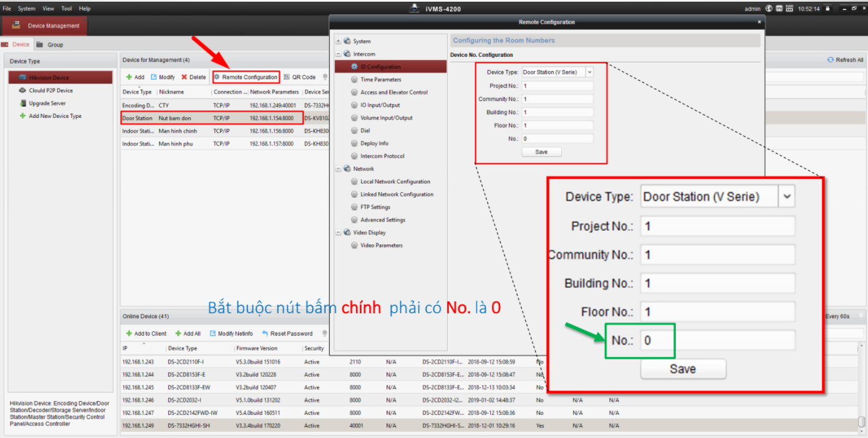The image size is (868, 438).
Task: Click the Modify device icon
Action: (x=153, y=77)
